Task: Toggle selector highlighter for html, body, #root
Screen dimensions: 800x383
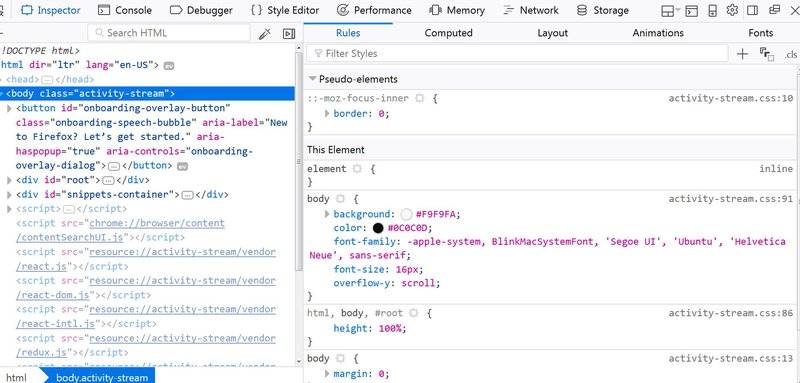Action: click(x=413, y=313)
